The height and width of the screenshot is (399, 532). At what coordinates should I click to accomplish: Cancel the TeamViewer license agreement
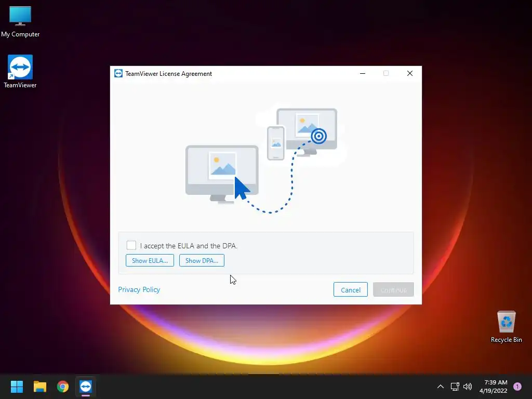click(351, 289)
